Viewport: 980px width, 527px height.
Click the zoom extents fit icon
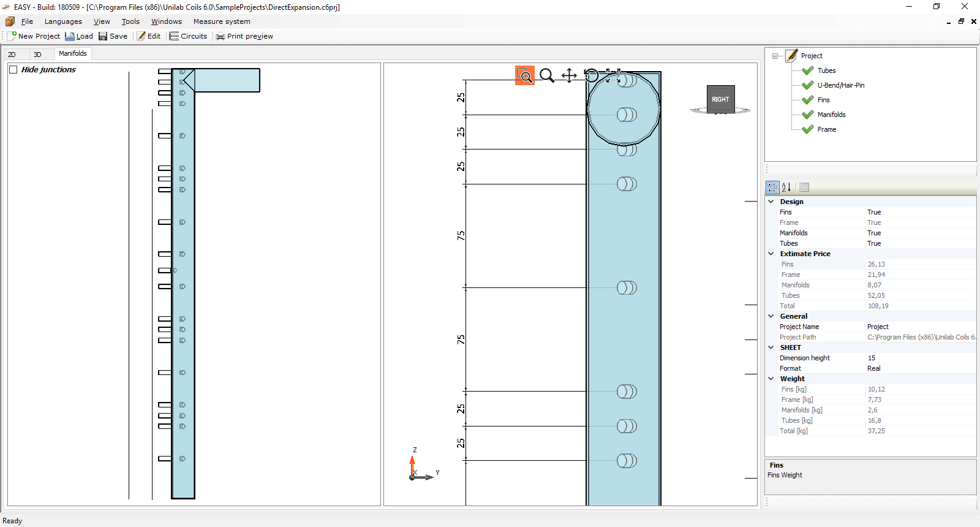(x=613, y=75)
